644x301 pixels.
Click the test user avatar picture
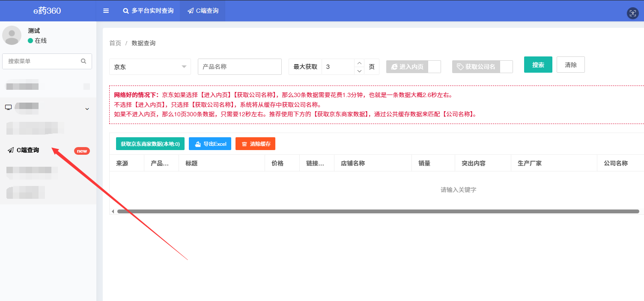pyautogui.click(x=12, y=35)
